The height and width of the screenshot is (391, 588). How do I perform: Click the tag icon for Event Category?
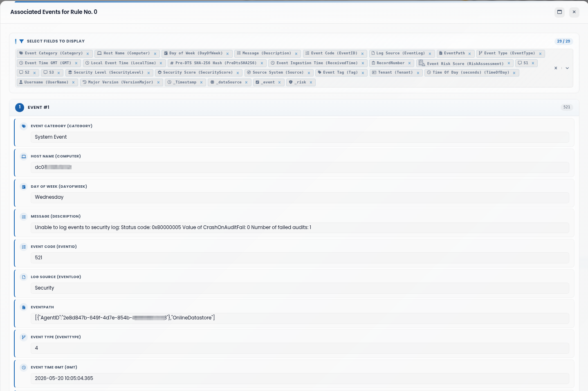(24, 126)
